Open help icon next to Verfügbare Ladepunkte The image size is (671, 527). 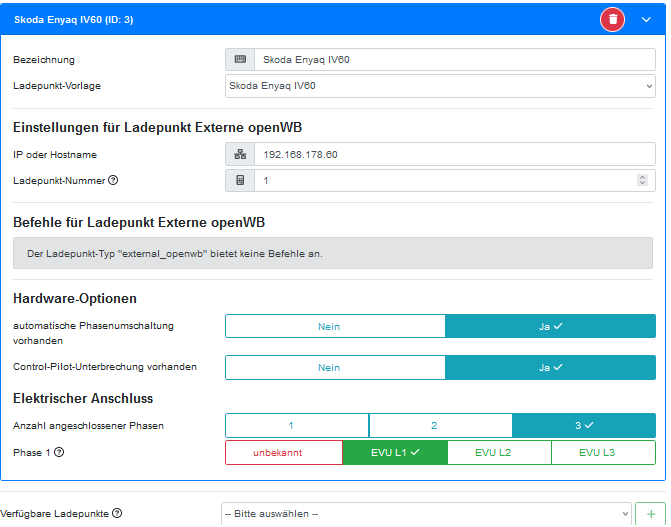tap(117, 514)
